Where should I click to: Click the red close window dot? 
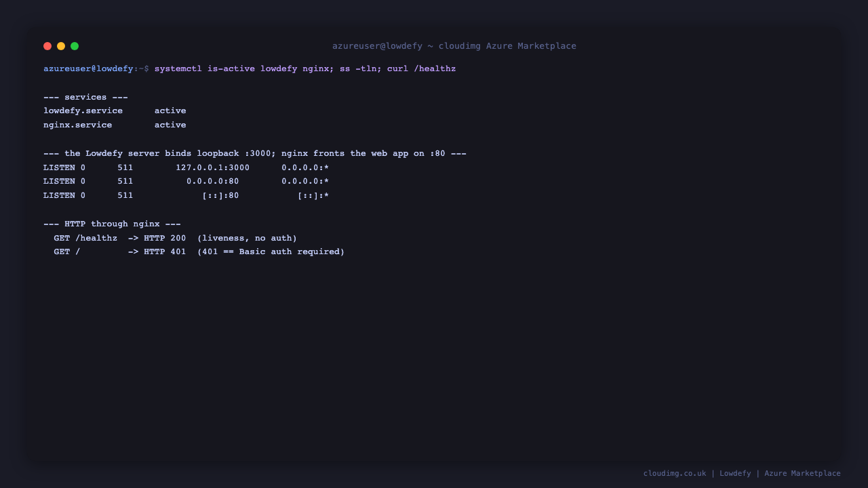(x=47, y=46)
